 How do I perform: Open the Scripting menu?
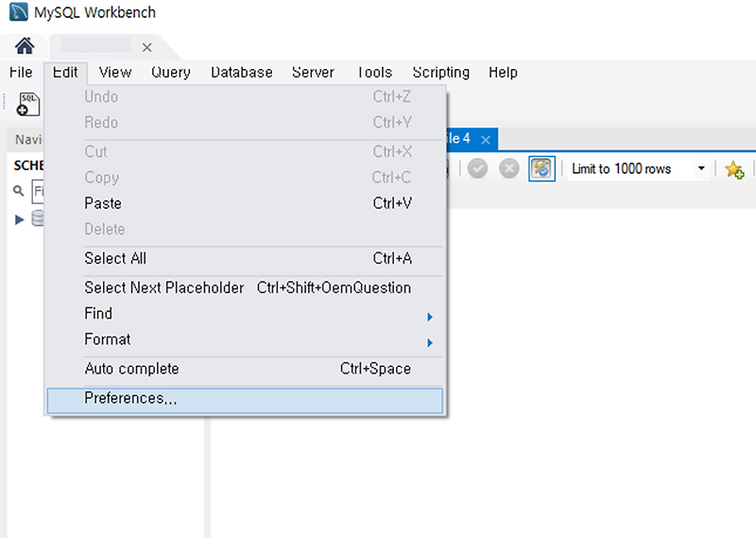(x=440, y=73)
